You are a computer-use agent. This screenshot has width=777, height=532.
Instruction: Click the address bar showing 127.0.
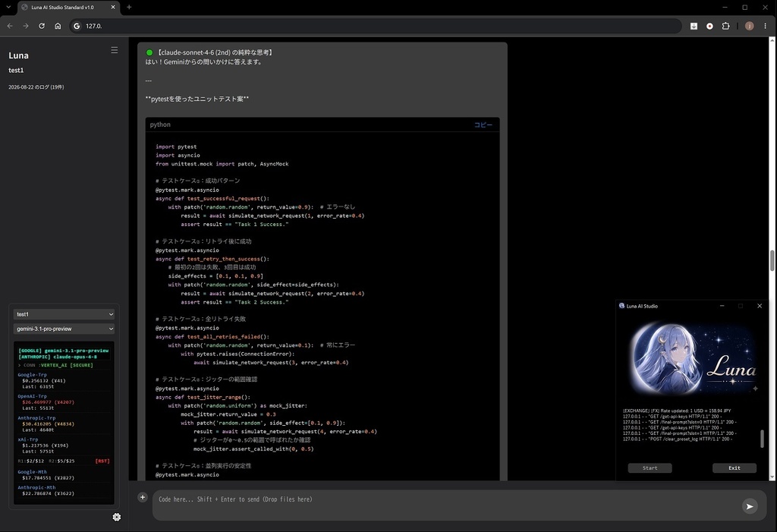pos(376,26)
